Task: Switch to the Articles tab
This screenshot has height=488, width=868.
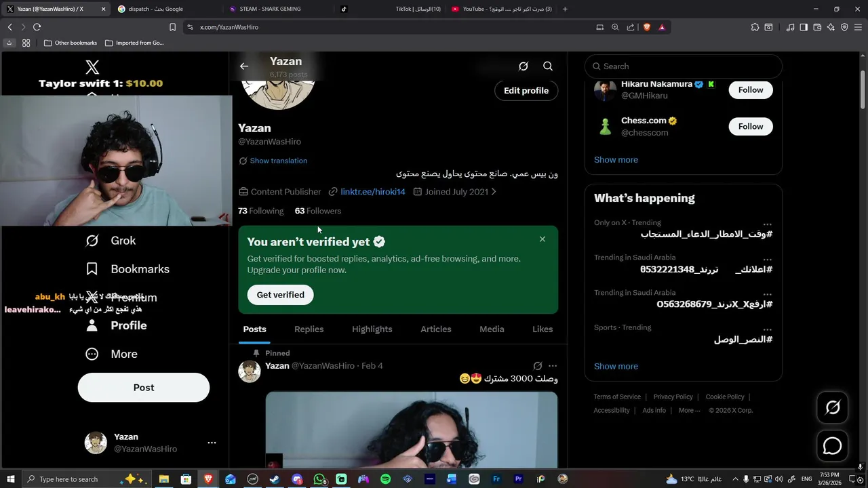Action: [435, 329]
